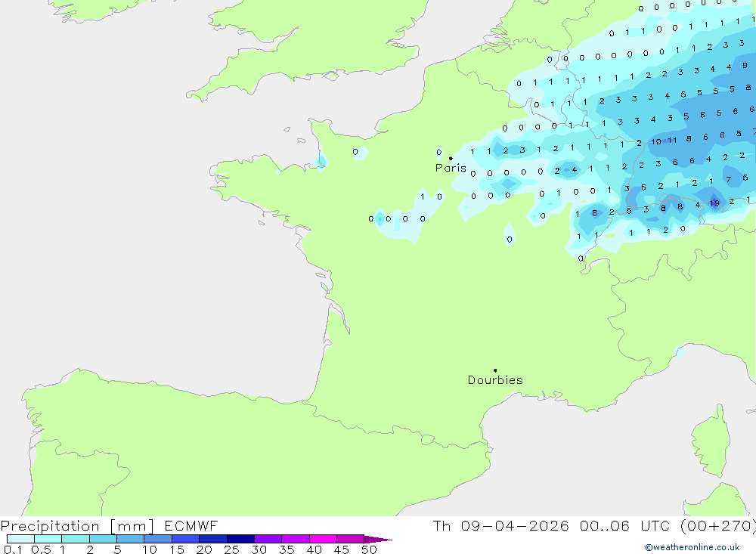Image resolution: width=756 pixels, height=554 pixels.
Task: Select the 15–20 mm legend swatch
Action: 186,539
